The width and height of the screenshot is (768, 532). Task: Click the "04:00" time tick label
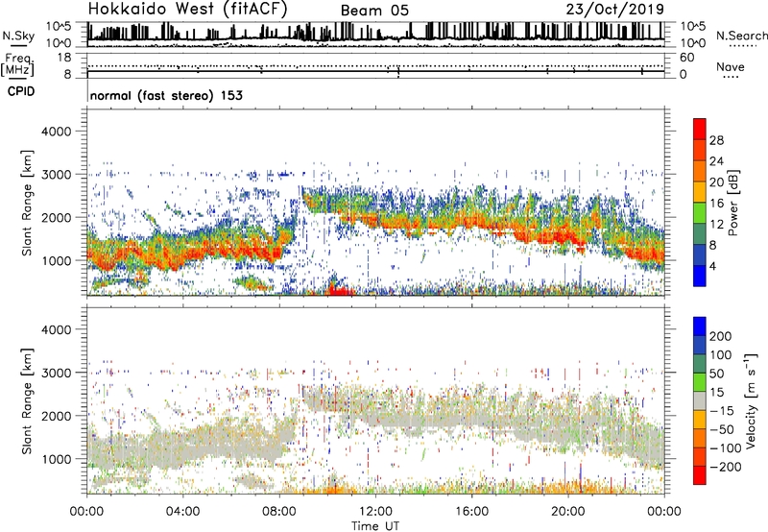tap(182, 512)
